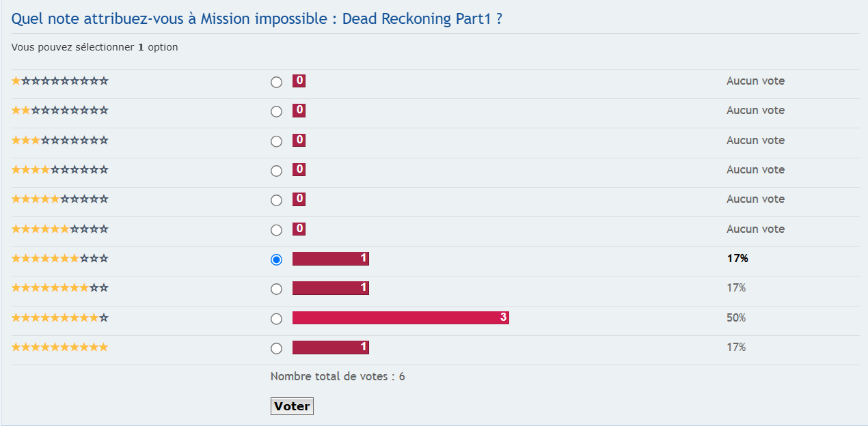Click the eight-star result bar with 1 vote
Viewport: 868px width, 426px height.
(330, 288)
